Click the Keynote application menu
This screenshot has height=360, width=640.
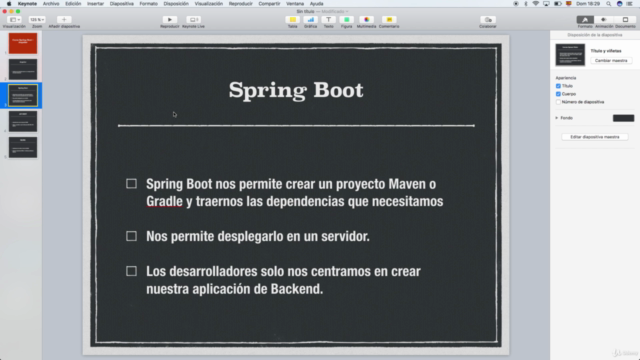tap(27, 4)
